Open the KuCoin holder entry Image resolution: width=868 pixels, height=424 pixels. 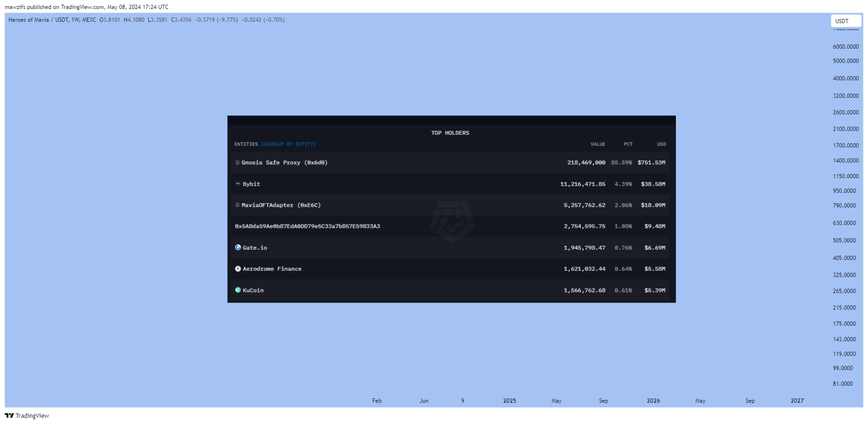pyautogui.click(x=253, y=290)
